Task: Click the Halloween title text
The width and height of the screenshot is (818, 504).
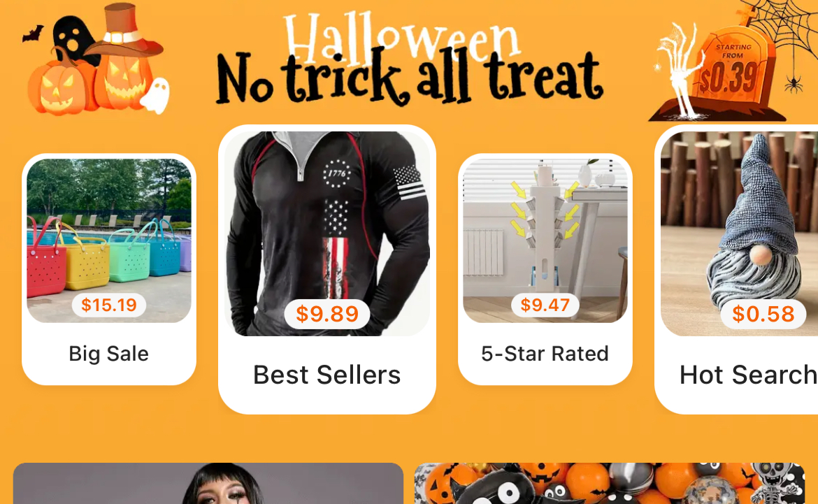Action: click(402, 38)
